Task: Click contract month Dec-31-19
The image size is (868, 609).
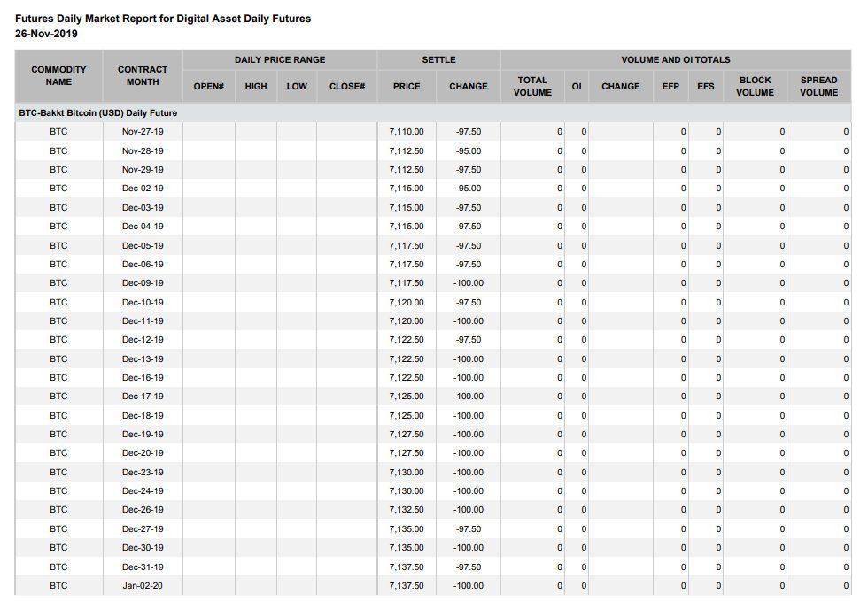Action: (143, 567)
